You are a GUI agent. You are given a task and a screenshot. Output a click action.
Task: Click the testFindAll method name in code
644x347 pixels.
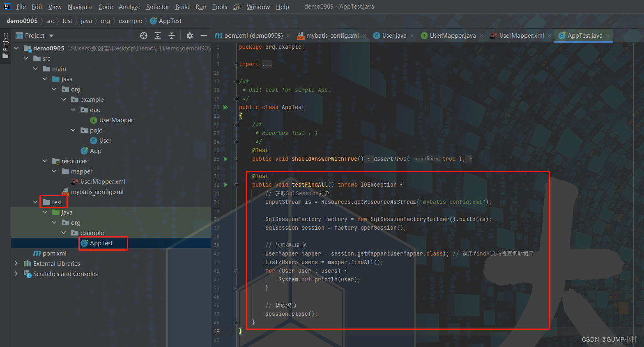[310, 185]
